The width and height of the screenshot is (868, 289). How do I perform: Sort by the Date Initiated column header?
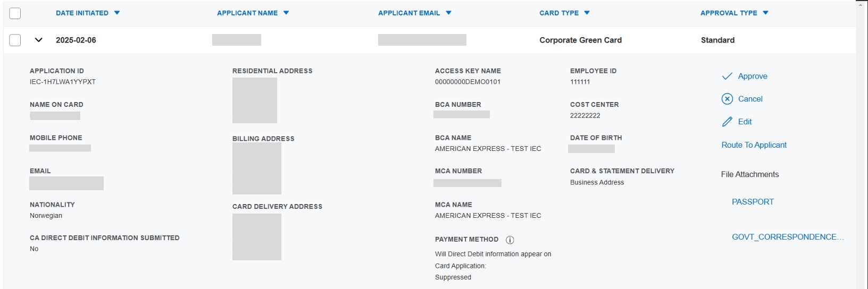(82, 13)
